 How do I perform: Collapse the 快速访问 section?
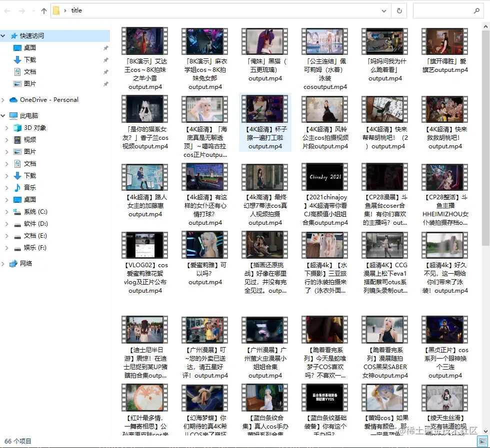point(3,36)
